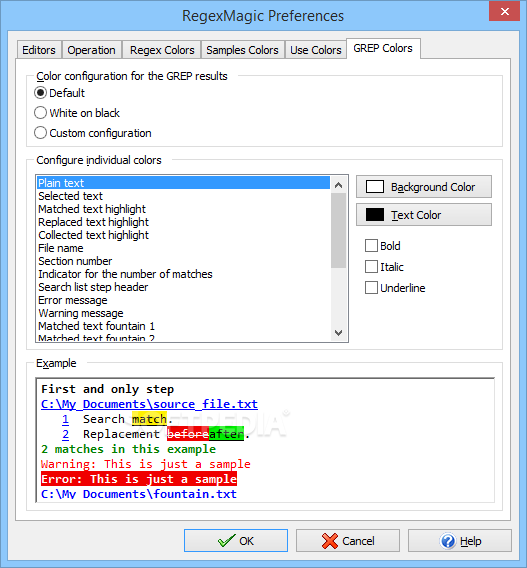The width and height of the screenshot is (527, 568).
Task: Click the red struck-through before text
Action: (188, 434)
